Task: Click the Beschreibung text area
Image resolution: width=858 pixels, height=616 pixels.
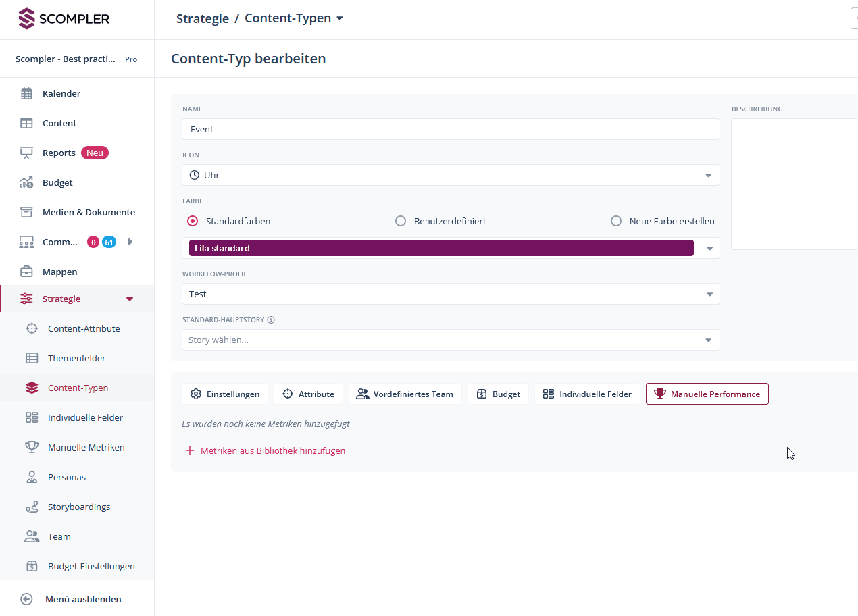Action: pyautogui.click(x=794, y=184)
